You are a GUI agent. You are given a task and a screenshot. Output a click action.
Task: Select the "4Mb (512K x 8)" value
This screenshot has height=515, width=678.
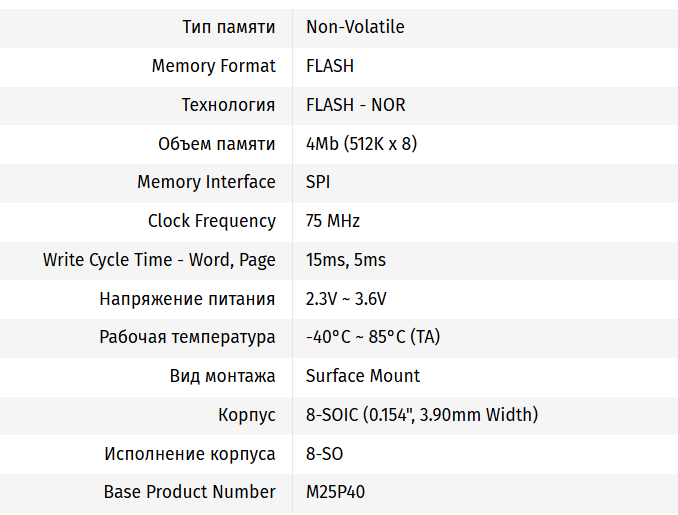(361, 144)
